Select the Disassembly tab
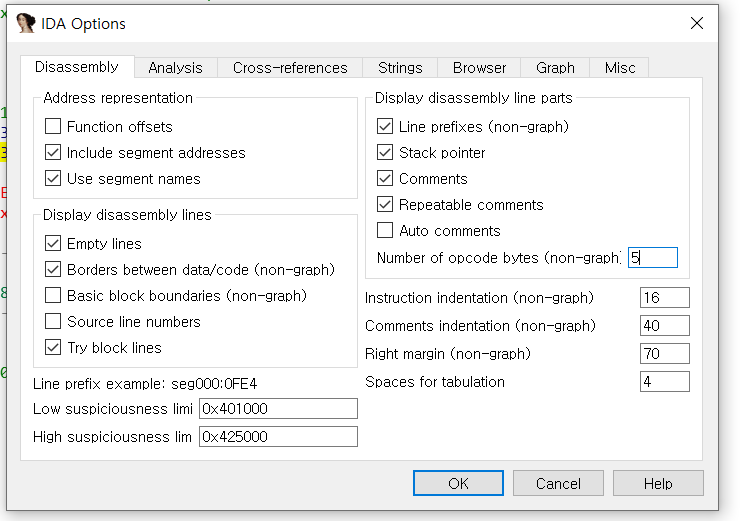 coord(77,67)
